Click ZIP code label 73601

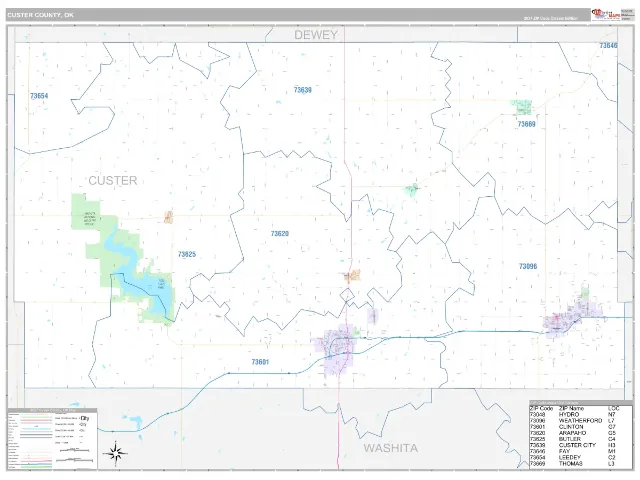coord(260,362)
